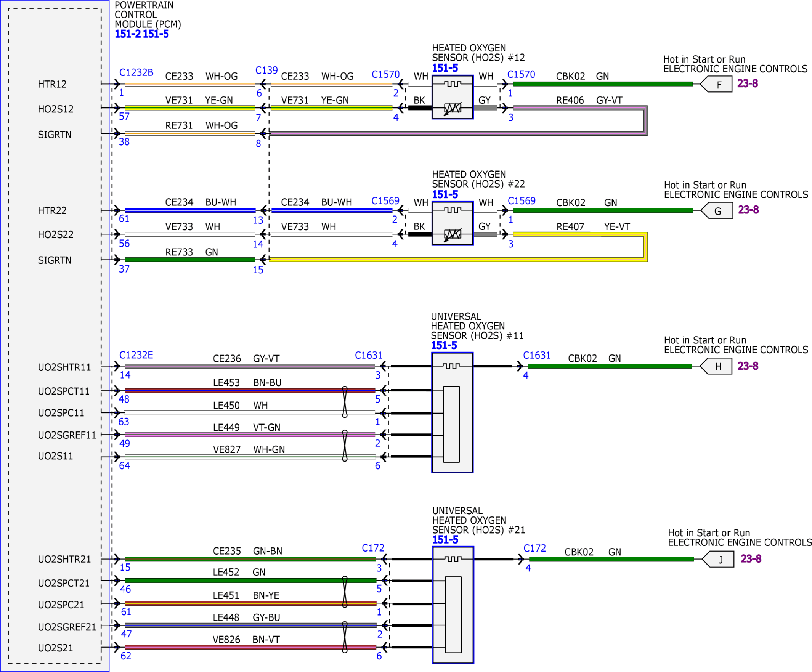Screen dimensions: 812x672
Task: Click the C139 connector label
Action: click(x=266, y=71)
